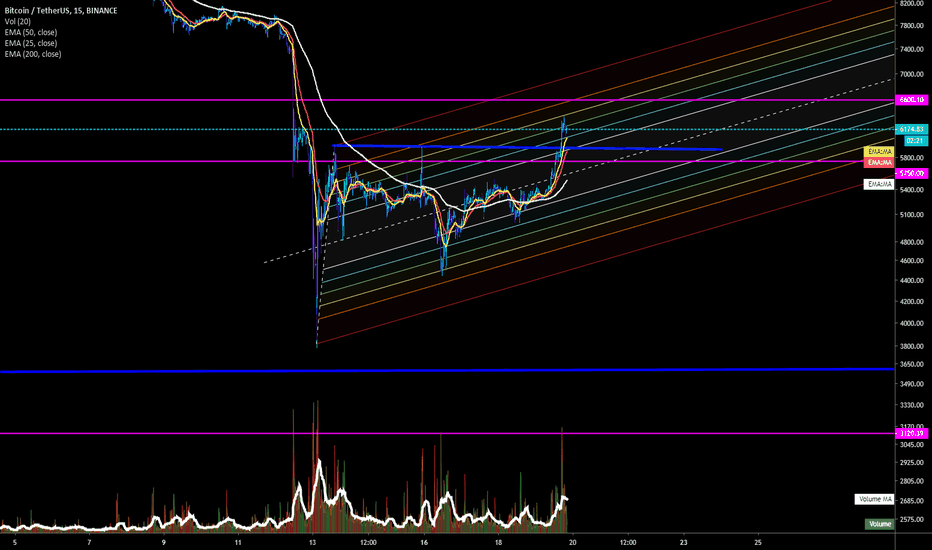Click the date label 5 on time axis
Viewport: 932px width, 550px height.
15,542
